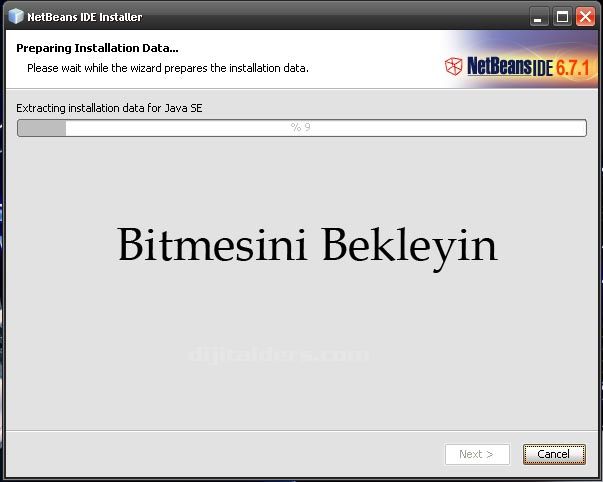Click the 'Preparing Installation Data...' heading
Screen dimensions: 603x482
pos(97,48)
